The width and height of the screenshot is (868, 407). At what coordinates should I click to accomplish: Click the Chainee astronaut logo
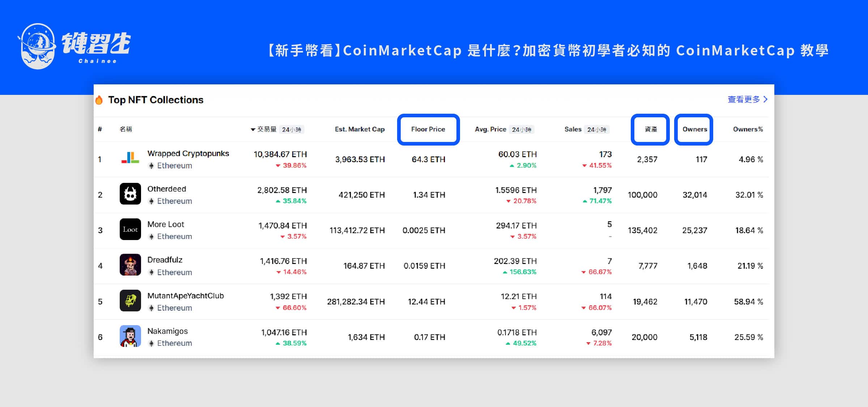(x=37, y=46)
